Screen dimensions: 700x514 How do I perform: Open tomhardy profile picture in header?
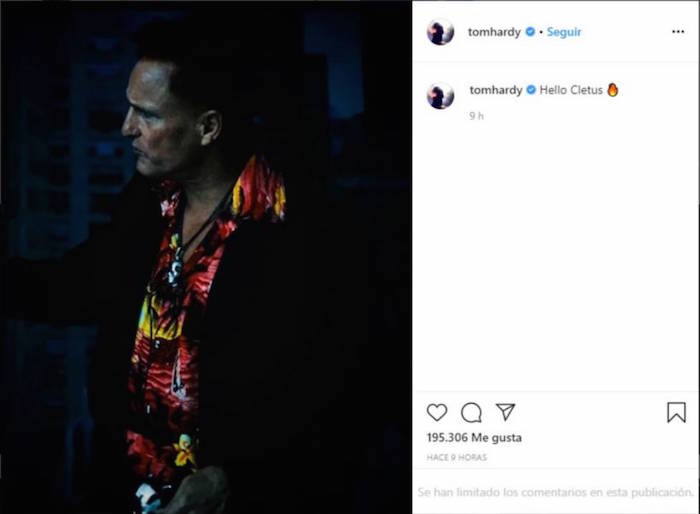440,32
